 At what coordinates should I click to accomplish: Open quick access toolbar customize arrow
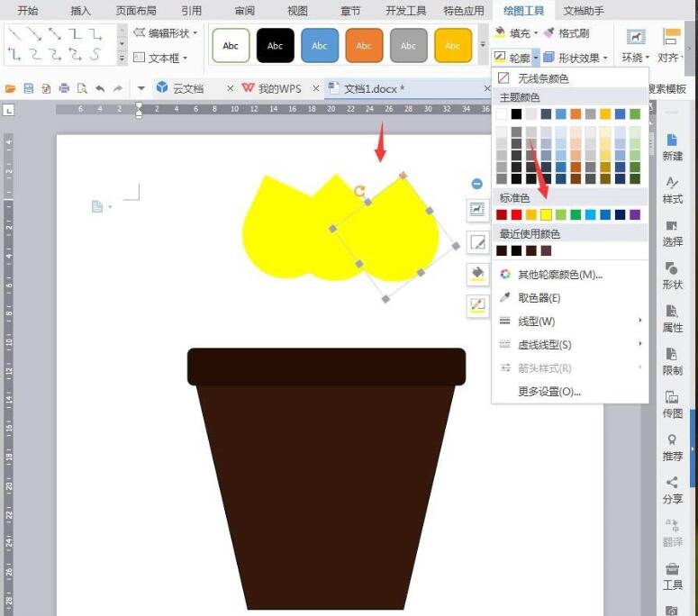pyautogui.click(x=141, y=88)
